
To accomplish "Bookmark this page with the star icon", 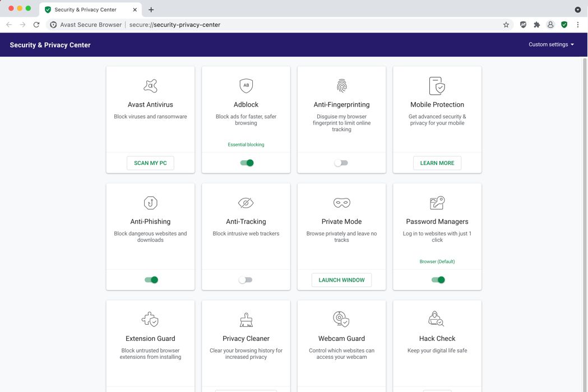I will point(506,25).
